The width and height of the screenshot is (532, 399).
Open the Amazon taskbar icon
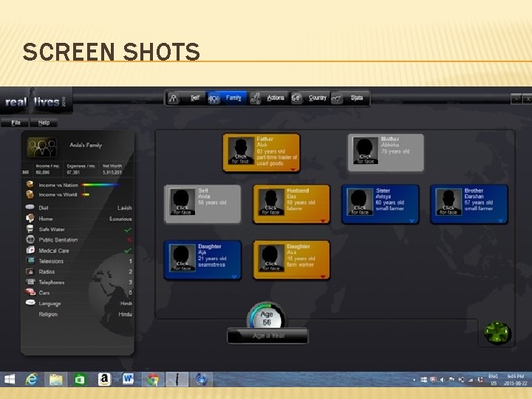coord(104,379)
